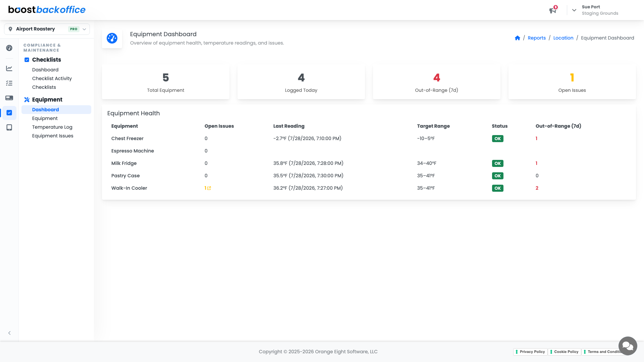This screenshot has width=644, height=362.
Task: Click the Chest Freezer -2.7°F last reading
Action: tap(307, 138)
